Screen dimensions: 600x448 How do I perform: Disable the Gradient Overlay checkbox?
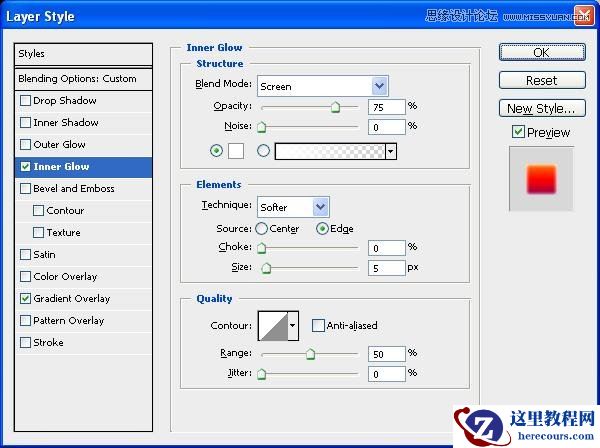tap(25, 299)
